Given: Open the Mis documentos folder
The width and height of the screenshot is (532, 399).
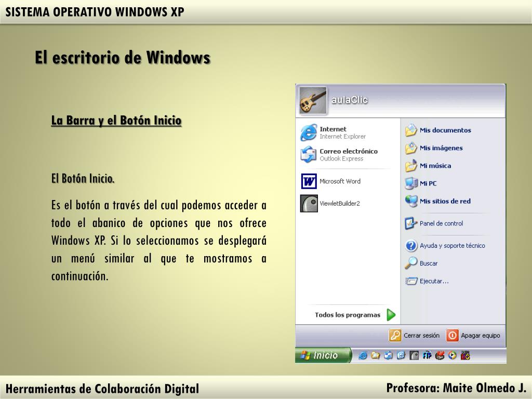Looking at the screenshot, I should [438, 130].
